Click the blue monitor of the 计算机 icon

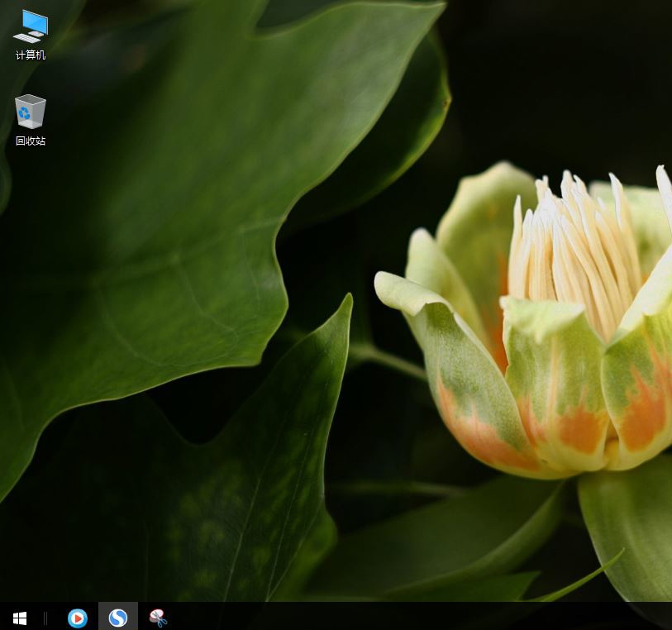[36, 21]
